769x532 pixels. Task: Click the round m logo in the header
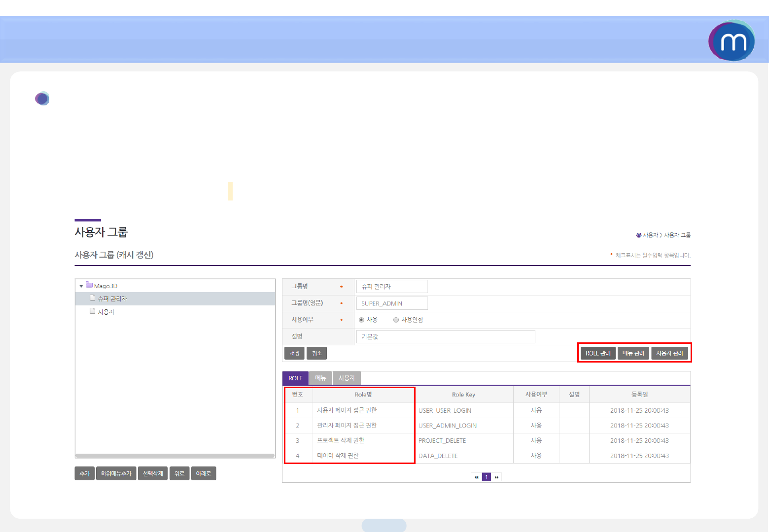732,41
